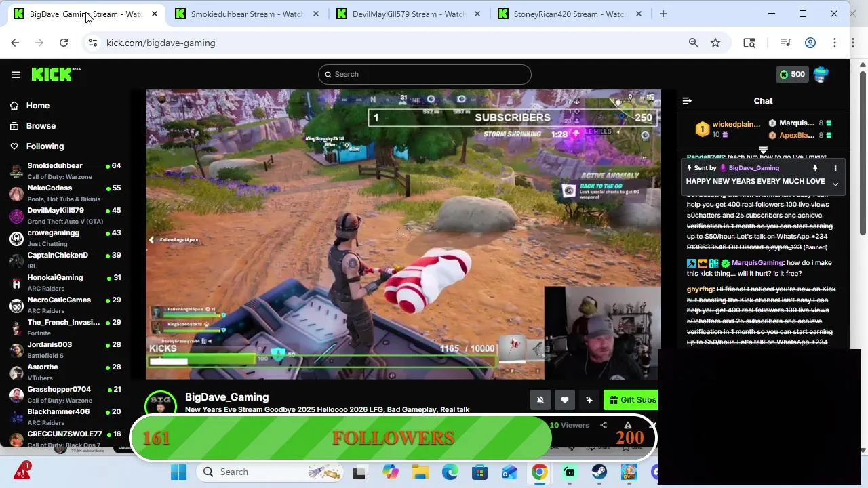Click the Gift Subs button
The width and height of the screenshot is (868, 488).
tap(631, 400)
